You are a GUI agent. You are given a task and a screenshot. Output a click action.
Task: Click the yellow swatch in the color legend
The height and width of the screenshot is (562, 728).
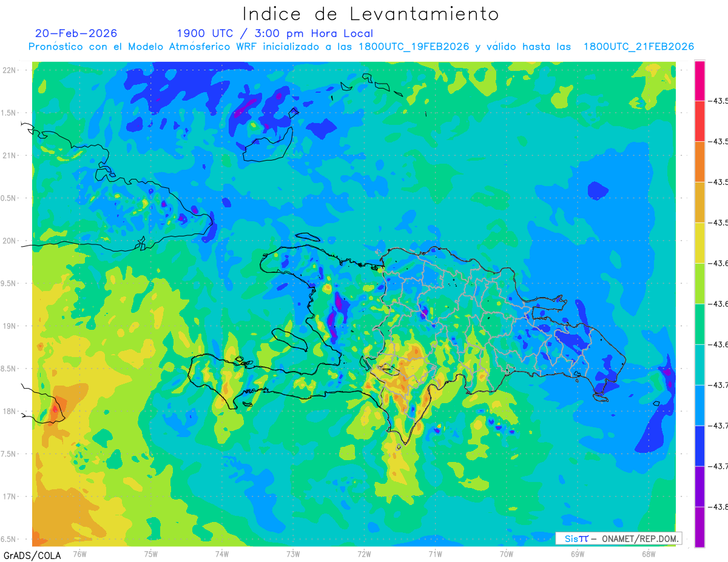tap(699, 243)
